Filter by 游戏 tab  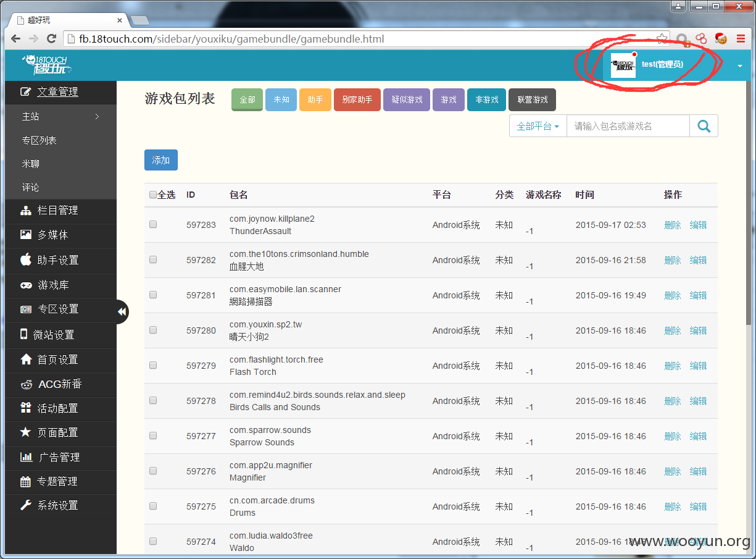449,99
